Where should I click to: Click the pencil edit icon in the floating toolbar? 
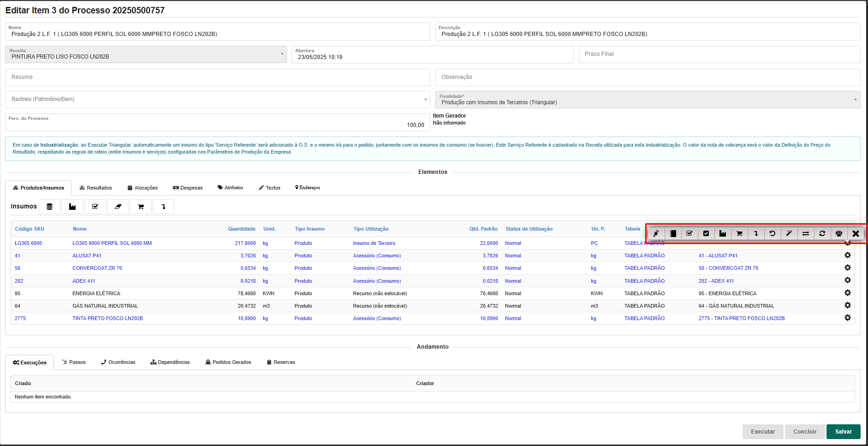point(656,233)
